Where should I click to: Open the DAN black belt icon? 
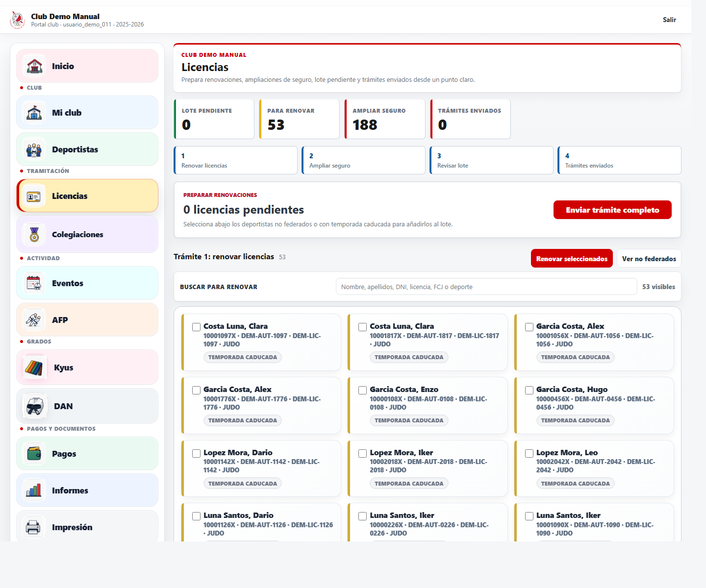pos(34,406)
